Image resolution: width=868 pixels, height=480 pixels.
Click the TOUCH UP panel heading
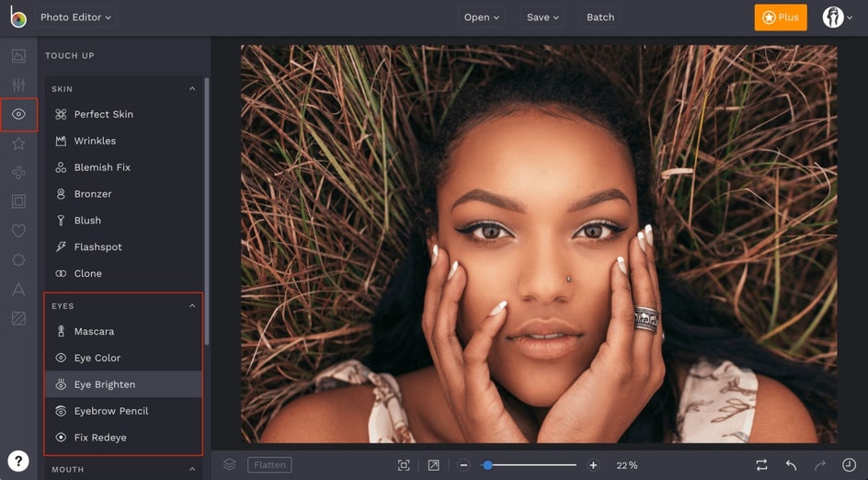coord(70,55)
